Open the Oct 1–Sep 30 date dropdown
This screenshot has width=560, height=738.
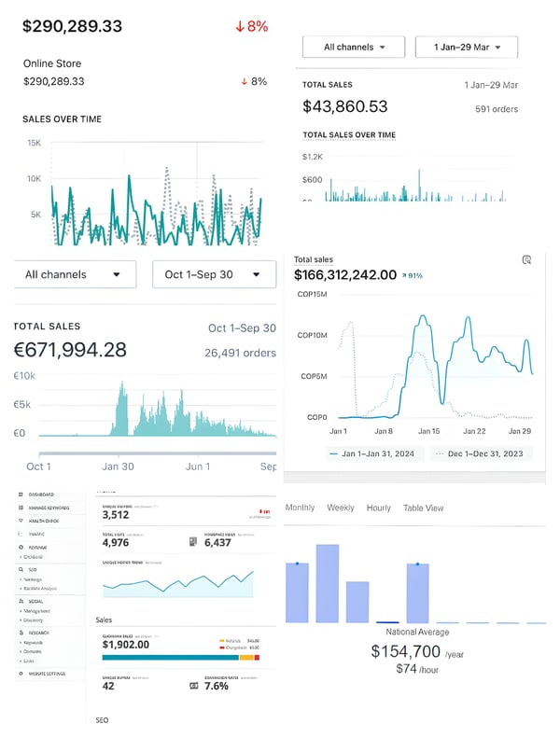point(215,274)
